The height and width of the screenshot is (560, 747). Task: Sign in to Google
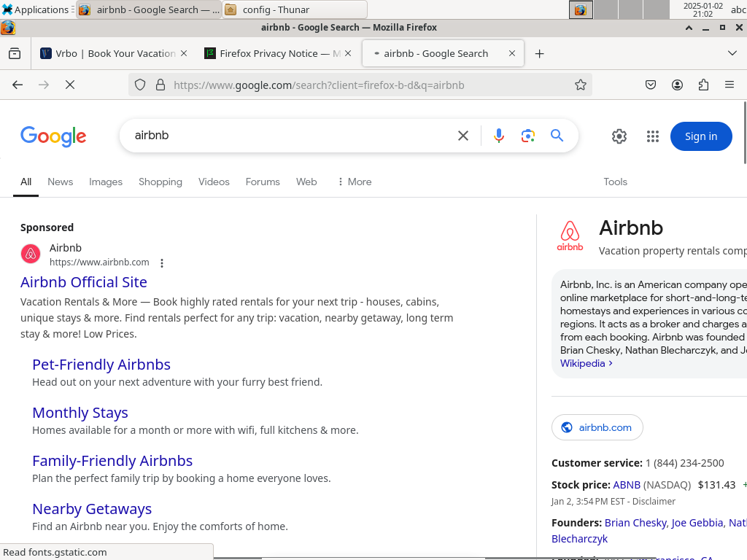pyautogui.click(x=701, y=136)
